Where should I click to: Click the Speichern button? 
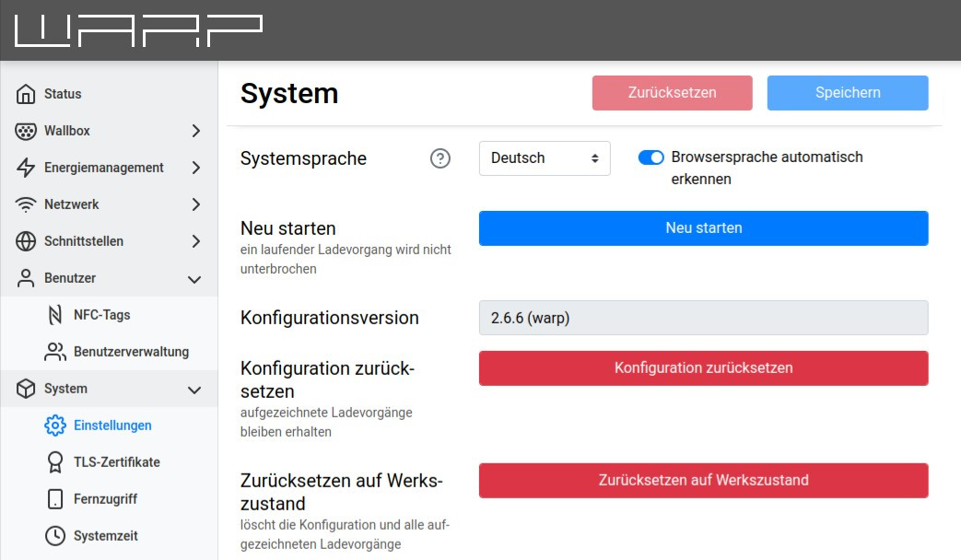(848, 93)
